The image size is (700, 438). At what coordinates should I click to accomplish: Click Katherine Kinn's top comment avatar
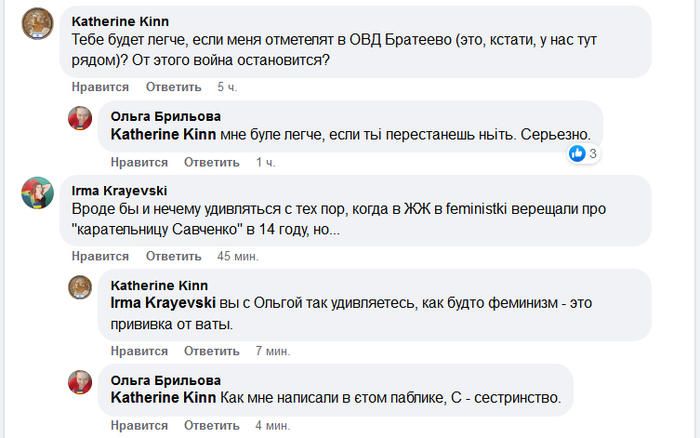[37, 24]
